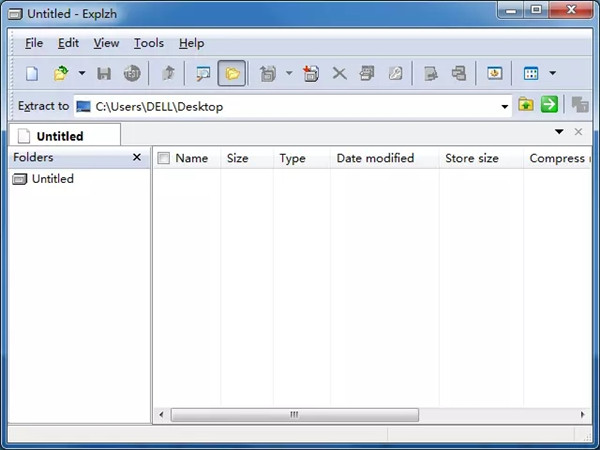
Task: Open the tab list dropdown arrow
Action: coord(560,132)
